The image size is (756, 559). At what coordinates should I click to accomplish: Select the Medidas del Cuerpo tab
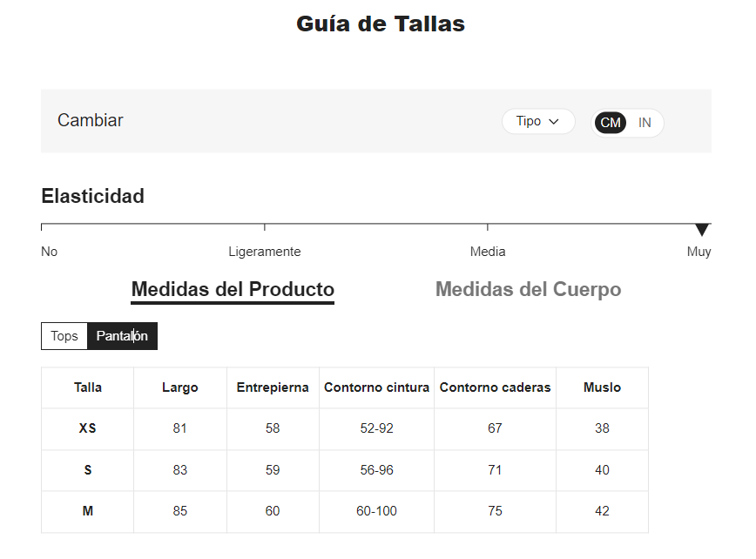click(528, 289)
